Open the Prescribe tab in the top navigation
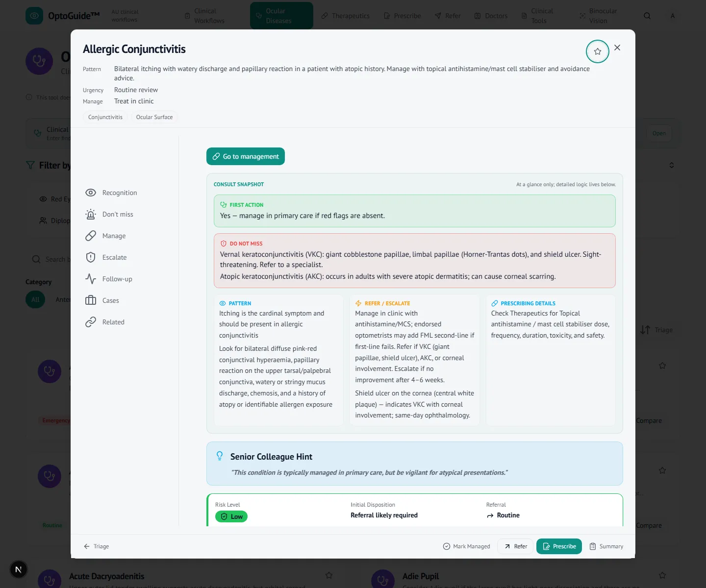 403,16
